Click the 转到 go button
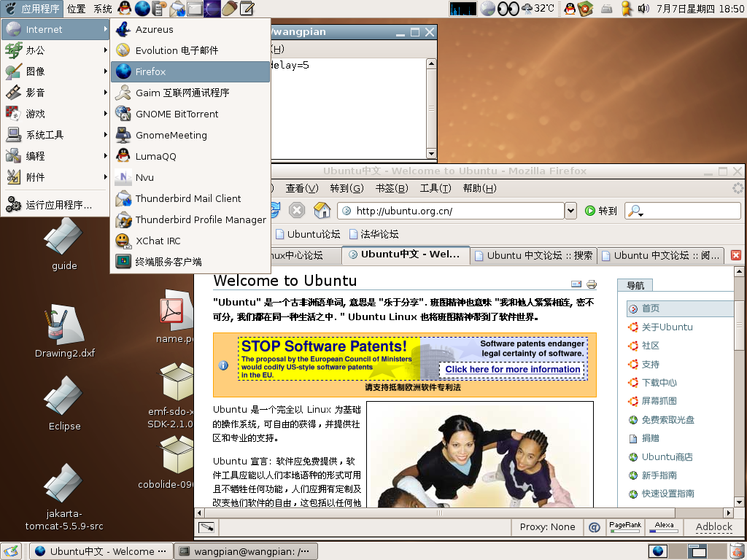Screen dimensions: 747x560 click(x=601, y=211)
